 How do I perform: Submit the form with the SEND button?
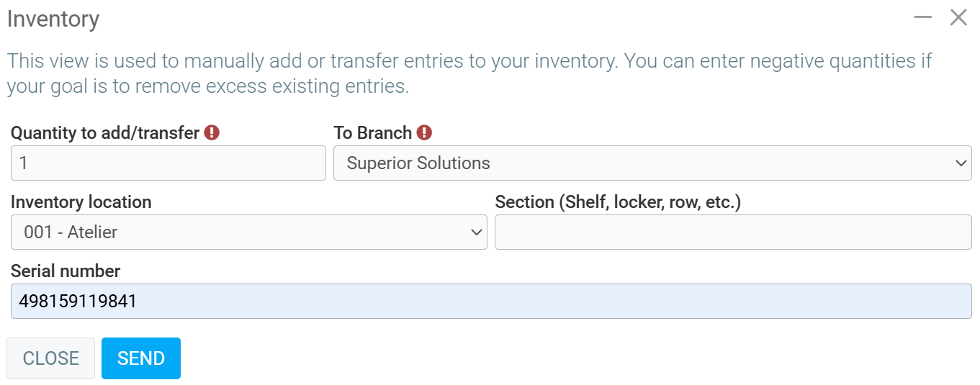(x=141, y=358)
